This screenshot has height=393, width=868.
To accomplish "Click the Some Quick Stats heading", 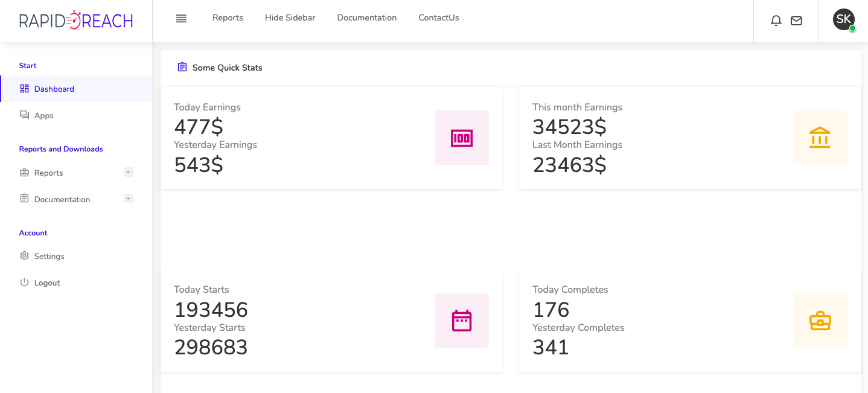I will coord(228,68).
